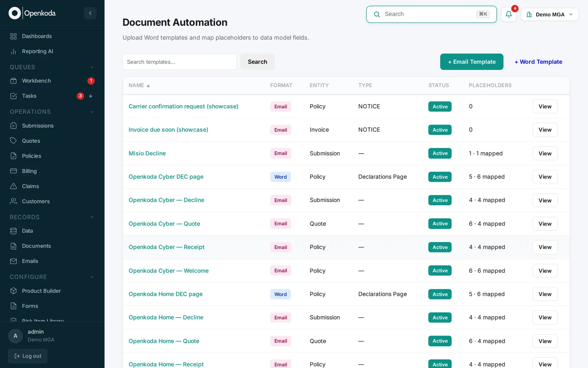This screenshot has width=588, height=368.
Task: Click the Product Builder cube icon
Action: coord(14,291)
